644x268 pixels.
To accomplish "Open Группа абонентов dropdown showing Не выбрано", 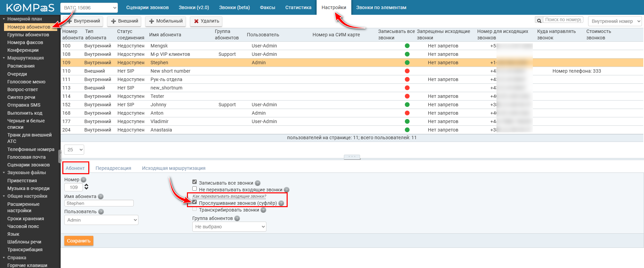I will click(x=229, y=227).
